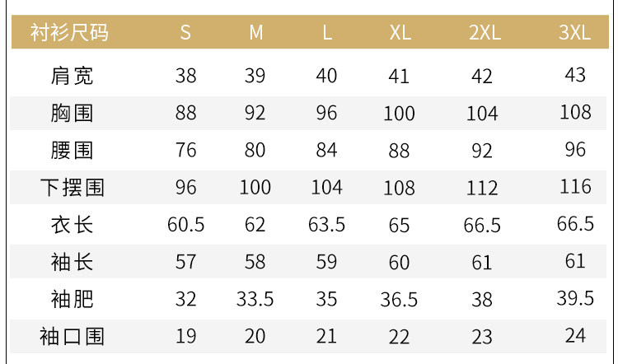The height and width of the screenshot is (364, 618).
Task: Click the 袖肥 value 33.5 for size M
Action: pos(255,299)
